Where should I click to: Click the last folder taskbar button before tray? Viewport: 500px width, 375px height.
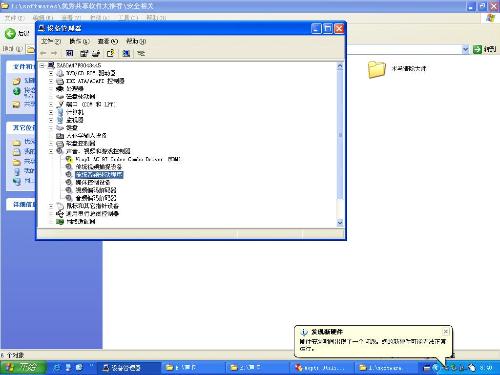click(x=387, y=368)
